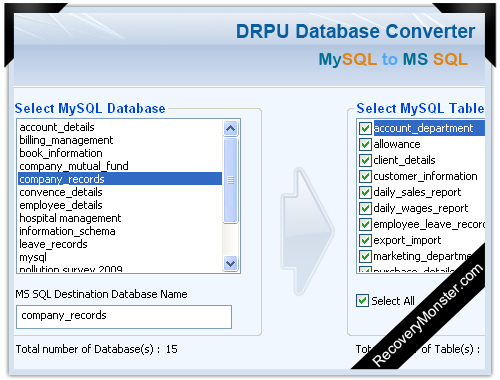Select the daily_wages_report table name

421,208
